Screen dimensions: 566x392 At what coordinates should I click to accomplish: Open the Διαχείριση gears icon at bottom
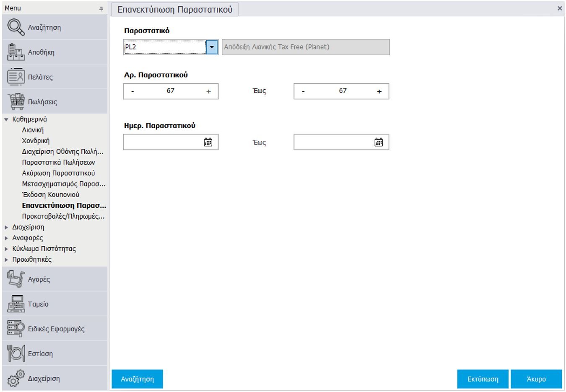(16, 378)
